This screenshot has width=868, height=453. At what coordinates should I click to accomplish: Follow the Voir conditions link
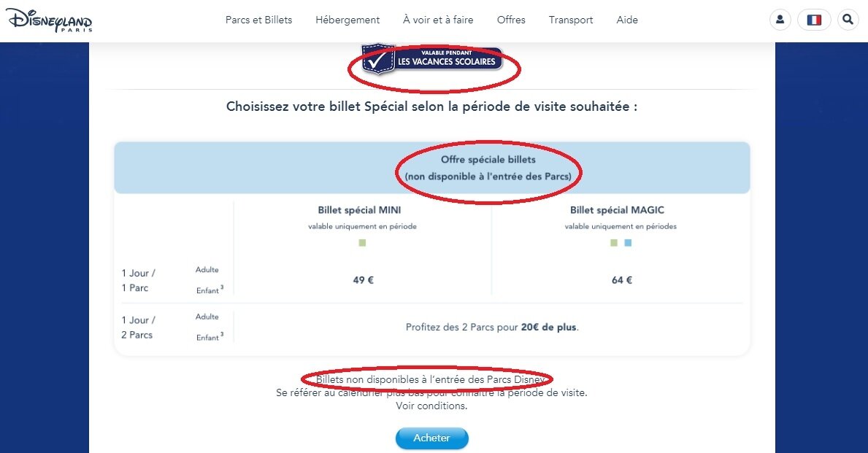tap(431, 406)
